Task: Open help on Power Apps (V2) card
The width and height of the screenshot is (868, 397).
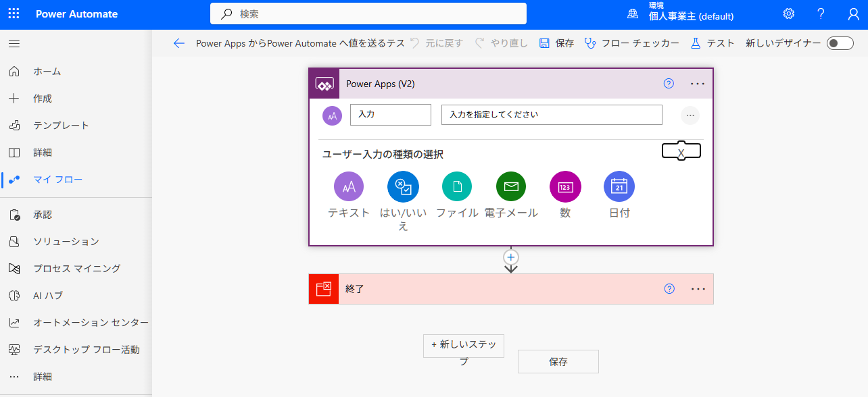Action: tap(669, 84)
